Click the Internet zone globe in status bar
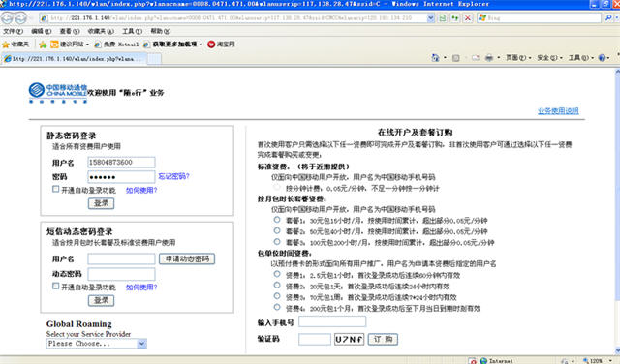Image resolution: width=620 pixels, height=364 pixels. point(483,360)
